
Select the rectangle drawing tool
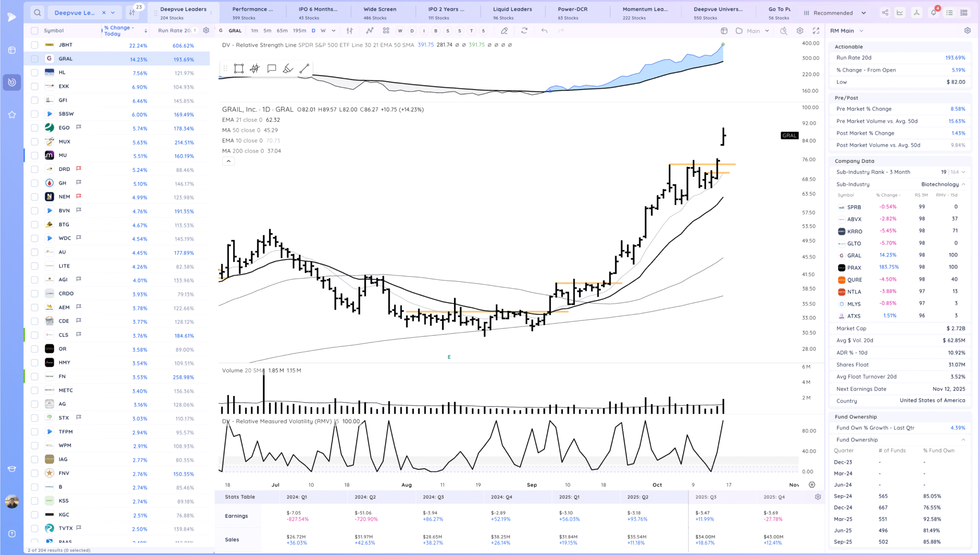click(x=238, y=69)
